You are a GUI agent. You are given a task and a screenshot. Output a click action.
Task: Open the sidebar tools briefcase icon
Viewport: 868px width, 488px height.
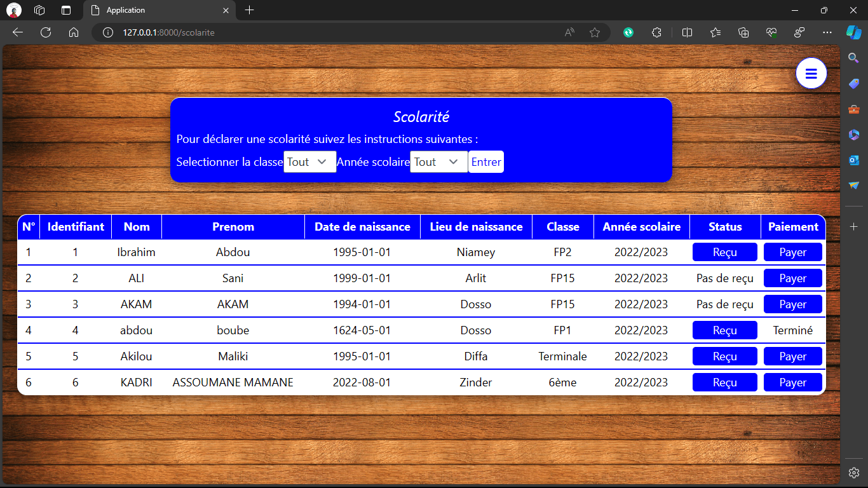pyautogui.click(x=854, y=109)
